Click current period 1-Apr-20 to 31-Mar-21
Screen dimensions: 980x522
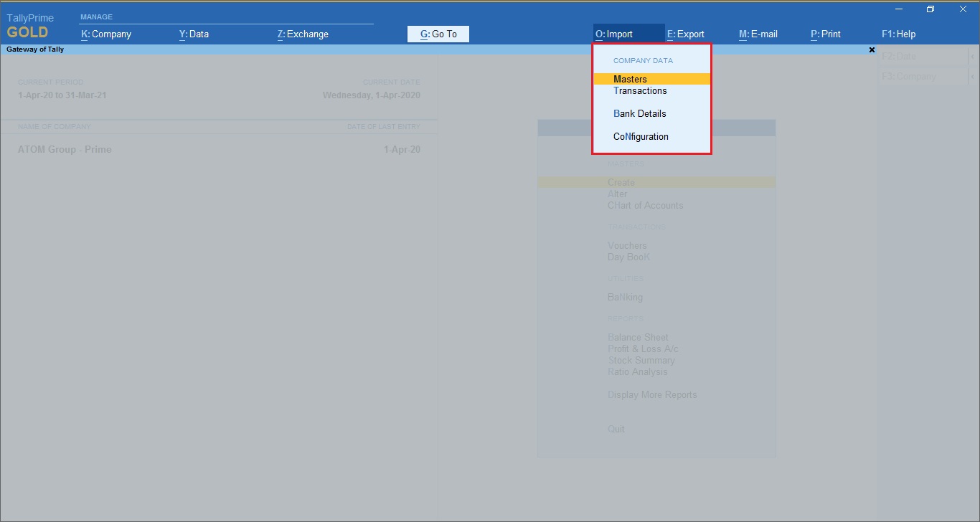62,95
